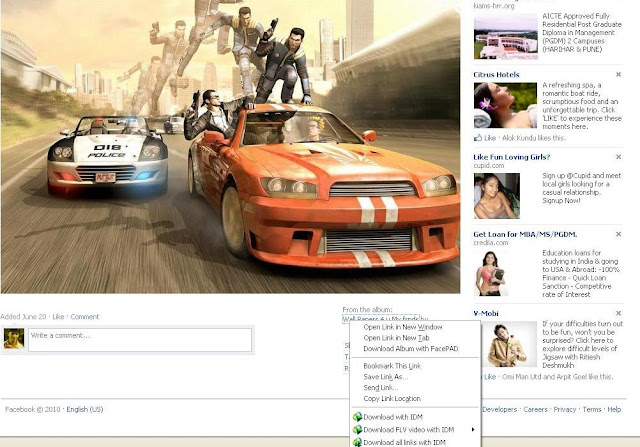
Task: Click Like text under Citrus Hotels ad
Action: (490, 138)
